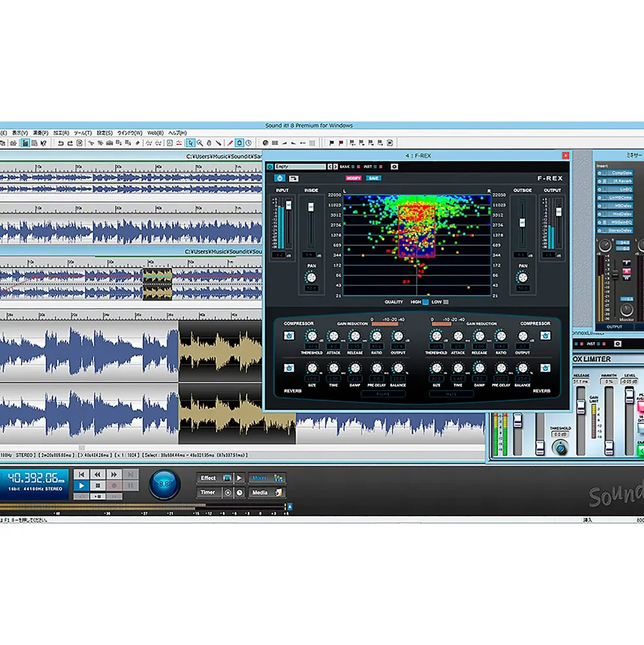Click the F-REX routing icon beside power
This screenshot has height=645, width=644.
point(294,179)
